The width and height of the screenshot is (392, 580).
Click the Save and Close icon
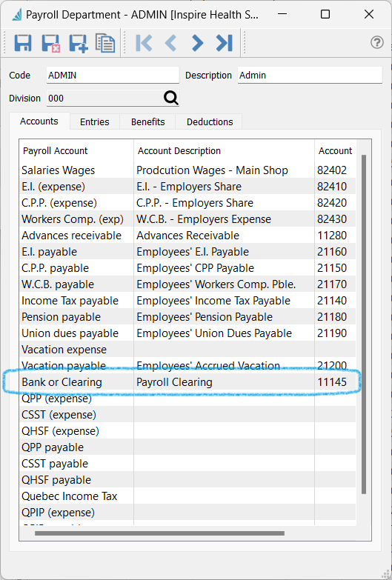click(x=50, y=43)
